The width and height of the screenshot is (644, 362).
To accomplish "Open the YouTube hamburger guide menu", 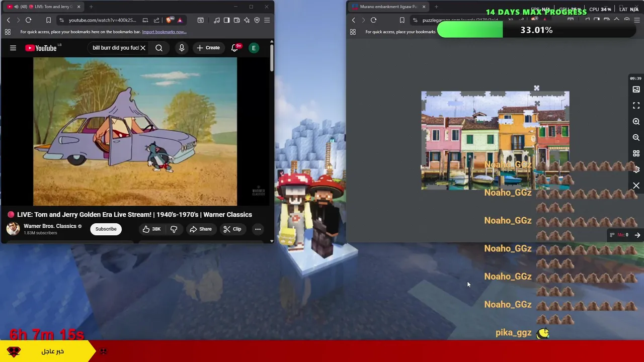I will click(13, 48).
